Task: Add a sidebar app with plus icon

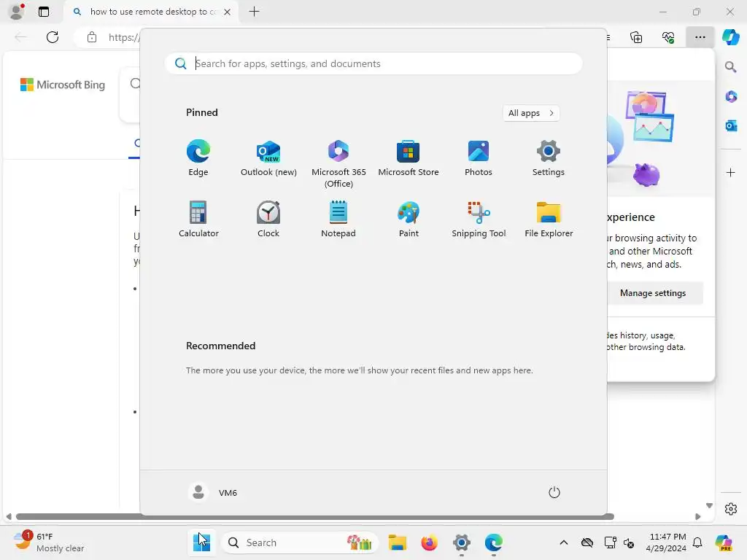Action: (x=731, y=172)
